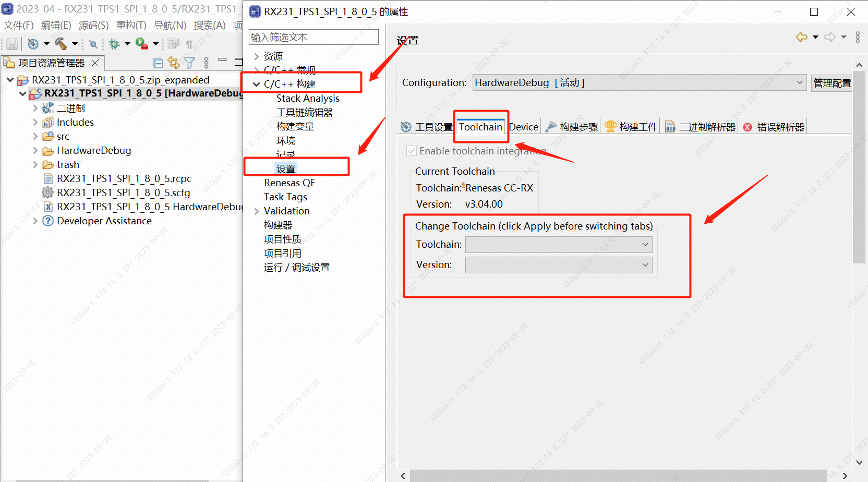Viewport: 868px width, 482px height.
Task: Click the green bug Debug icon
Action: coord(114,44)
